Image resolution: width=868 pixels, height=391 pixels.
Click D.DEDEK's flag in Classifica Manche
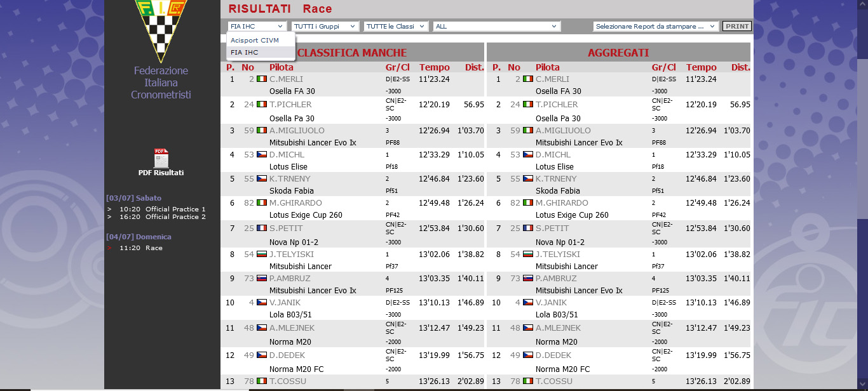[262, 355]
